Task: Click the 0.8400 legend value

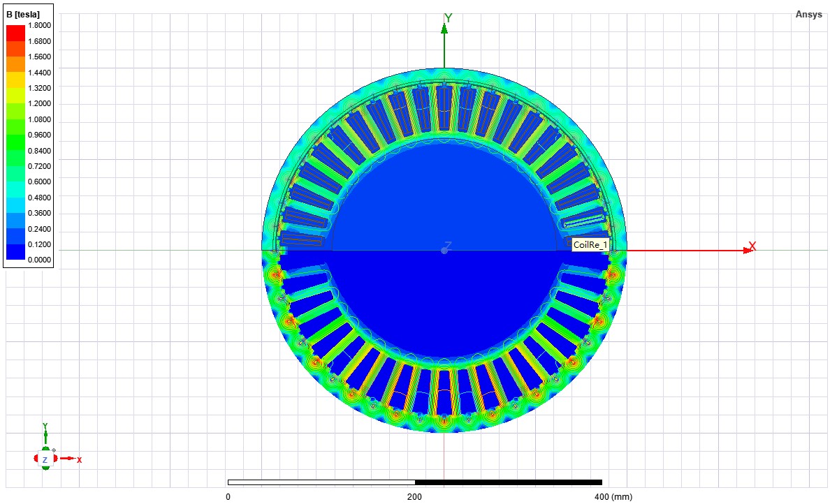Action: pos(40,151)
